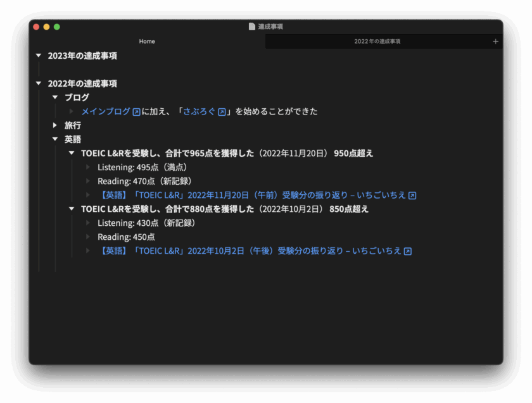This screenshot has height=403, width=532.
Task: Open the さぶろぐ link
Action: [x=199, y=111]
